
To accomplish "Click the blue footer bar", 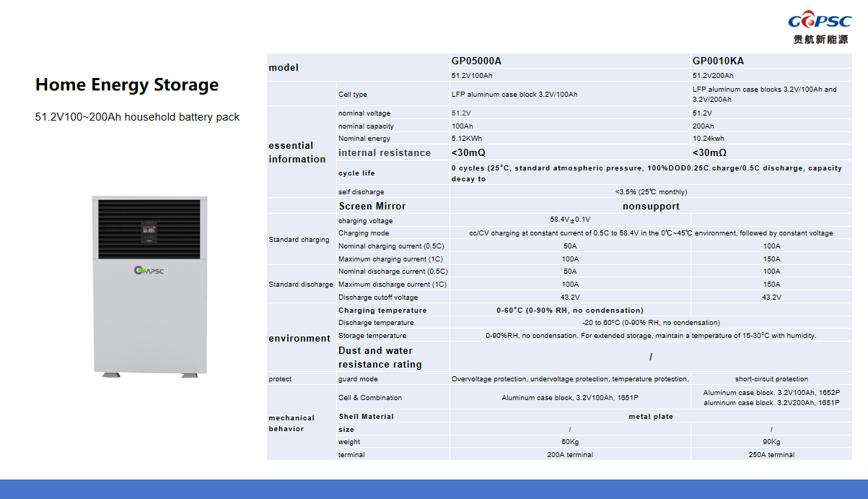I will tap(434, 489).
